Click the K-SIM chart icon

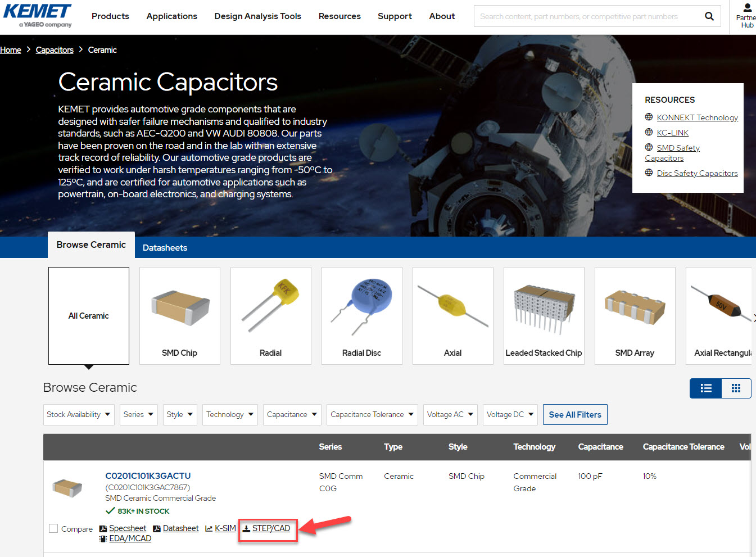209,529
